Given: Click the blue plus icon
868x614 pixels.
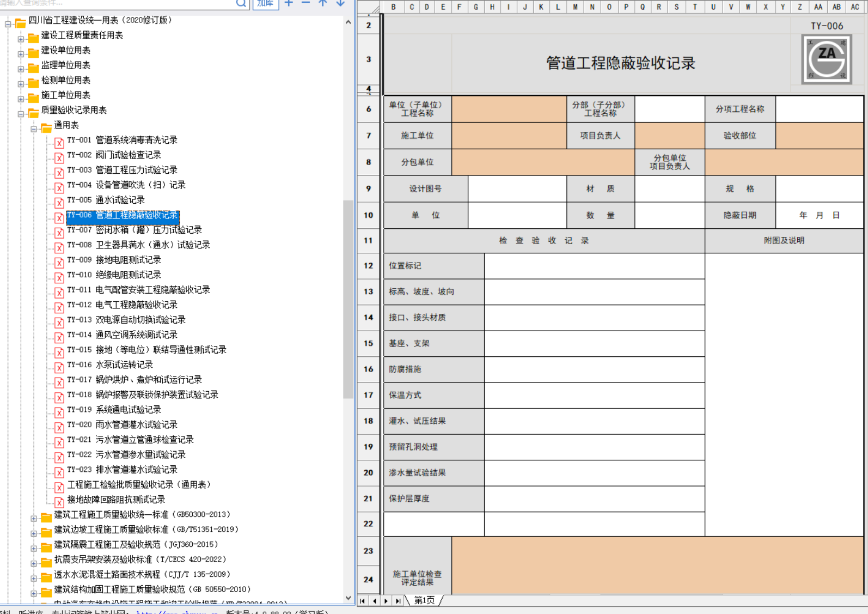Looking at the screenshot, I should 289,3.
